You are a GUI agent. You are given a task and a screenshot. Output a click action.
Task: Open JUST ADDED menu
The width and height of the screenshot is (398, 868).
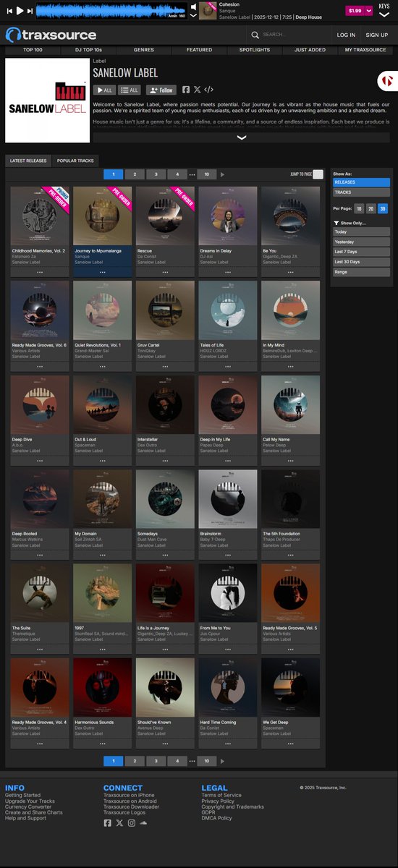click(x=310, y=50)
